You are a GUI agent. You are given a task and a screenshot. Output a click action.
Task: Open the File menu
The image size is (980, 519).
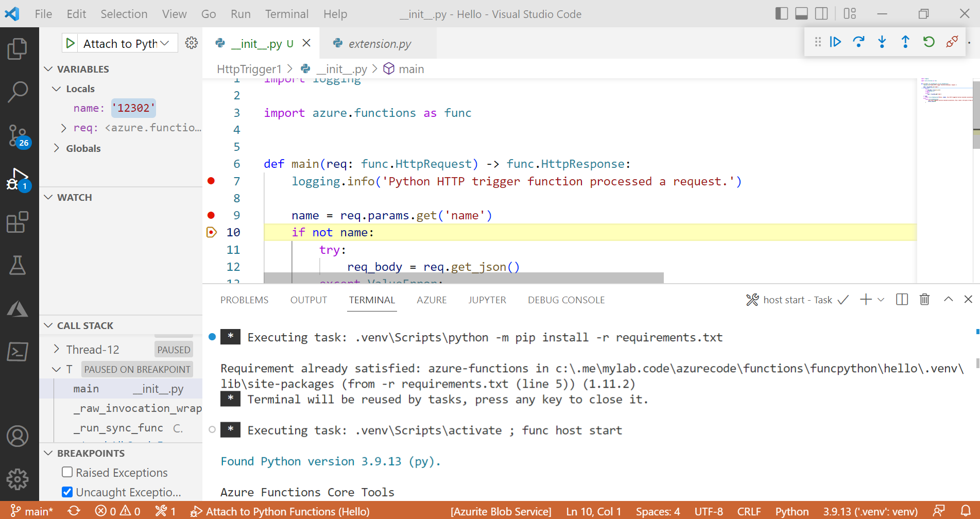coord(43,14)
